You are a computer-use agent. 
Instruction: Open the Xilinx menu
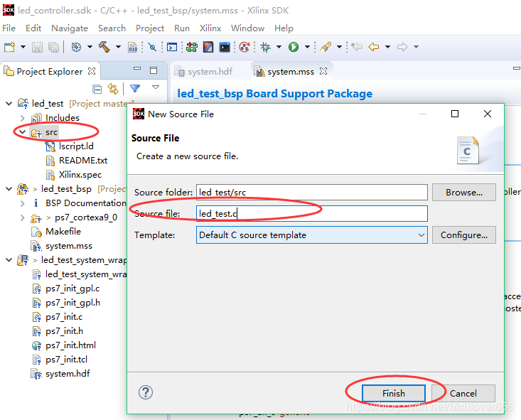(x=210, y=28)
